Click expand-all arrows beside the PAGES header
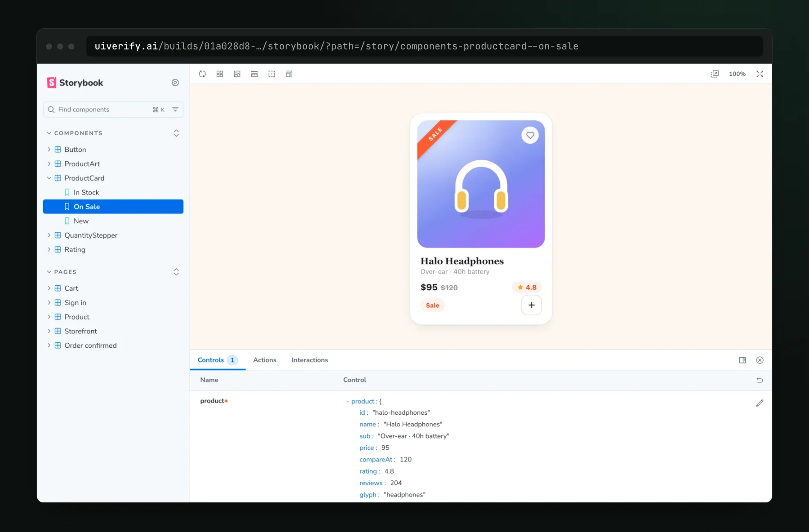Screen dimensions: 809x532 tap(176, 272)
